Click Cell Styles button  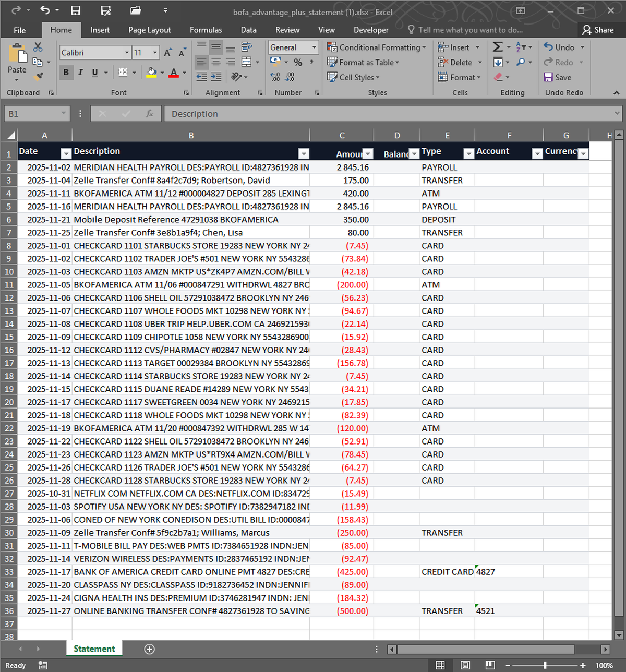(353, 77)
